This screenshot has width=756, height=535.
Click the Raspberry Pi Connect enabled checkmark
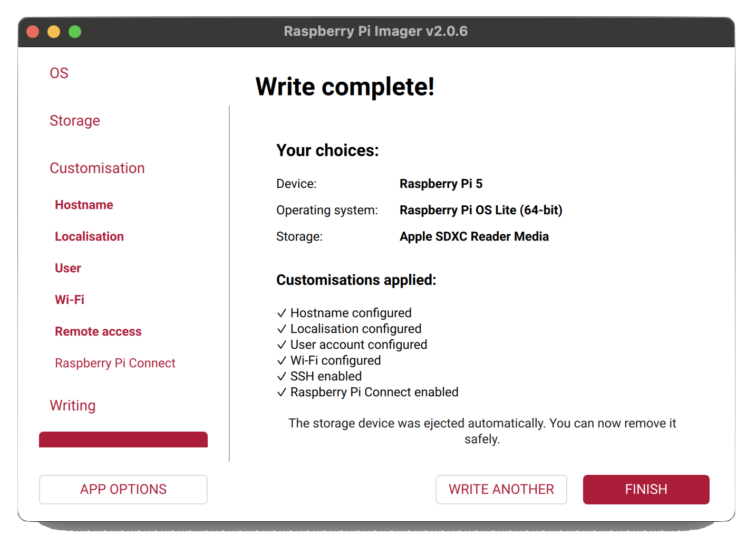click(282, 391)
